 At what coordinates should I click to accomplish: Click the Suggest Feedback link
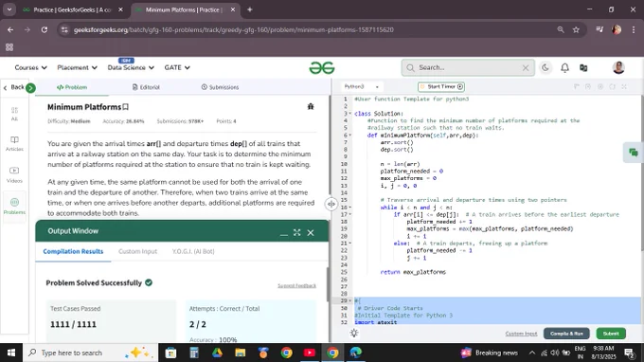[297, 285]
